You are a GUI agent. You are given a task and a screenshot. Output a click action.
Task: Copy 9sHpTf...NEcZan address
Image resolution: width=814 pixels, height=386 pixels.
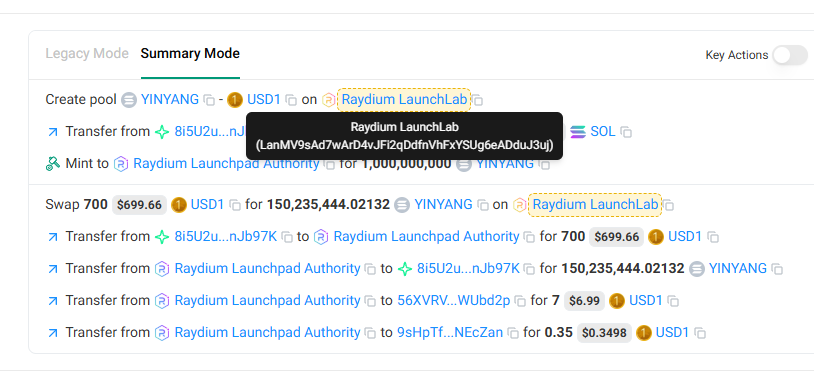513,333
